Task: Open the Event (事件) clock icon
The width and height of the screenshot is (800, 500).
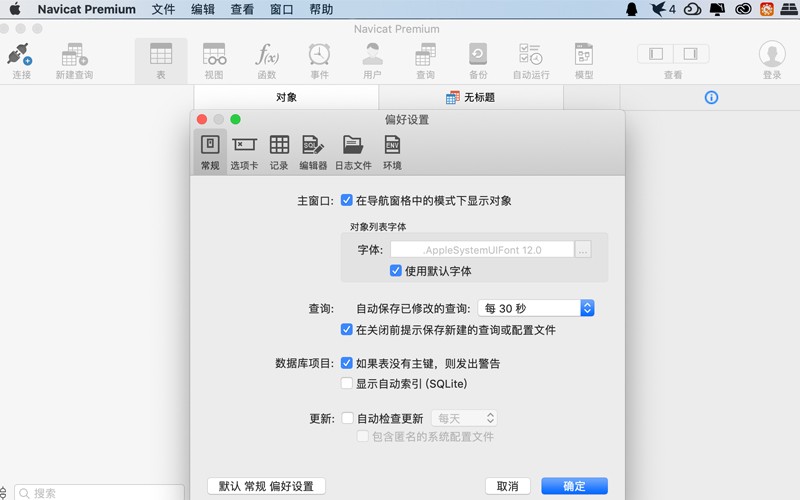Action: pos(319,54)
